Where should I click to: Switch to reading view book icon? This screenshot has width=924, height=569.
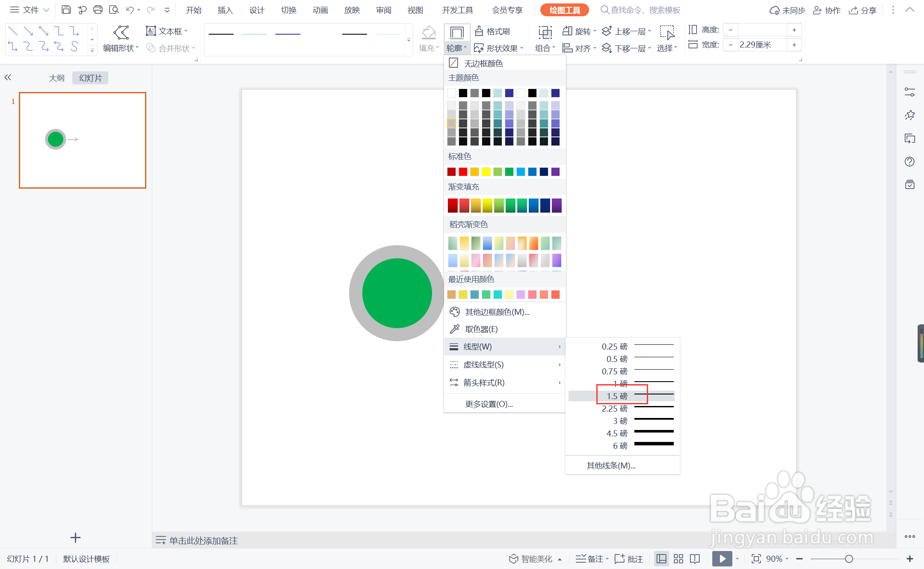(695, 559)
